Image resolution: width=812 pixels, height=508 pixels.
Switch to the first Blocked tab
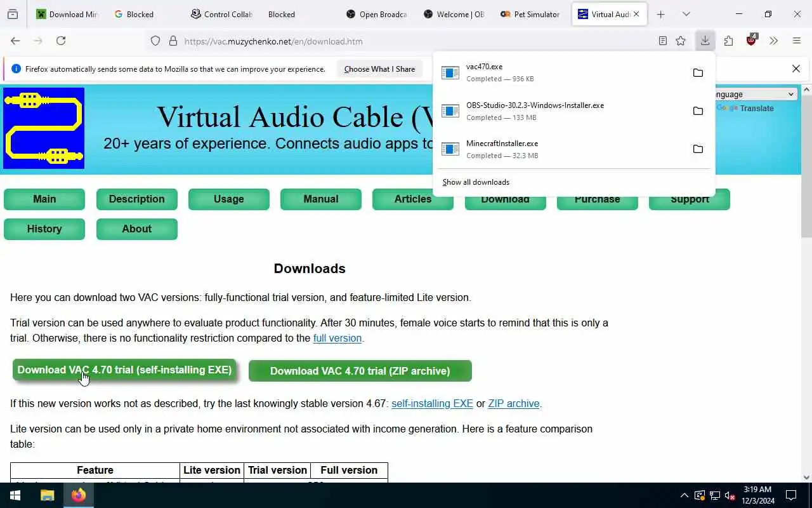click(141, 14)
